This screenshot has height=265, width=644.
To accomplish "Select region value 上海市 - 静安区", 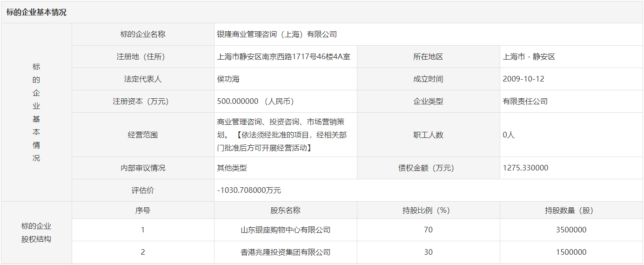I will [x=529, y=57].
